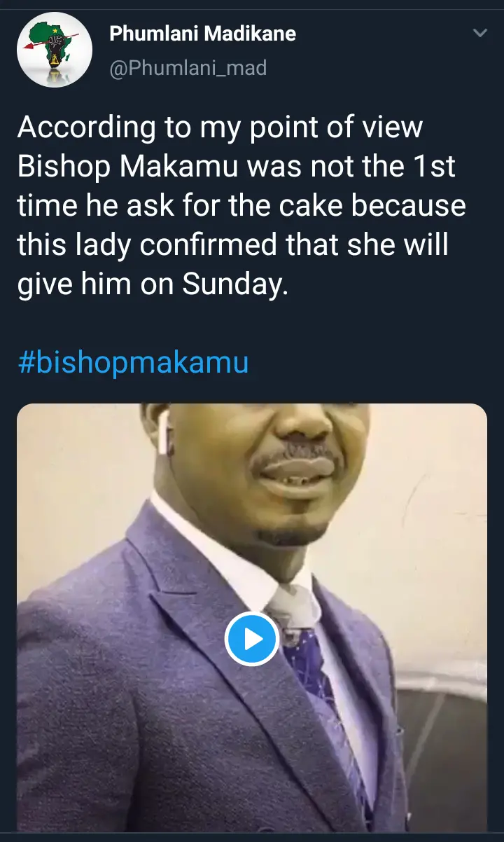This screenshot has height=842, width=504.
Task: Play the video in the tweet
Action: point(252,638)
